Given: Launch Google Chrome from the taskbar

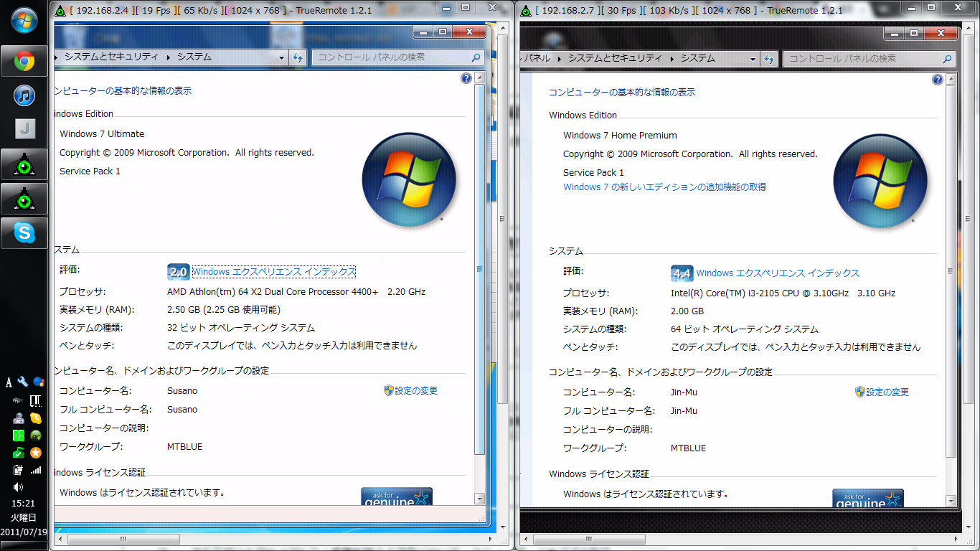Looking at the screenshot, I should click(x=24, y=62).
